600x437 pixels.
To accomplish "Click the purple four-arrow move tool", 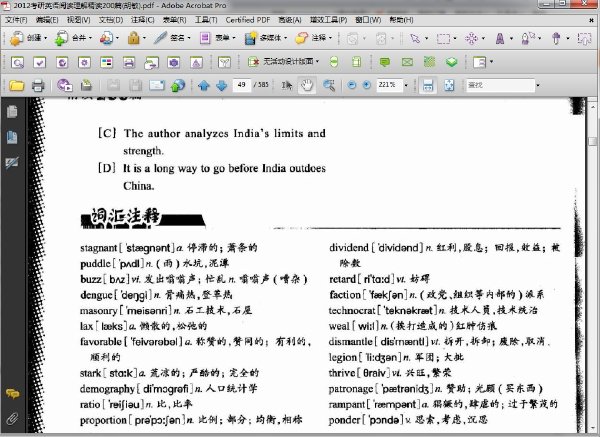I will pyautogui.click(x=471, y=38).
